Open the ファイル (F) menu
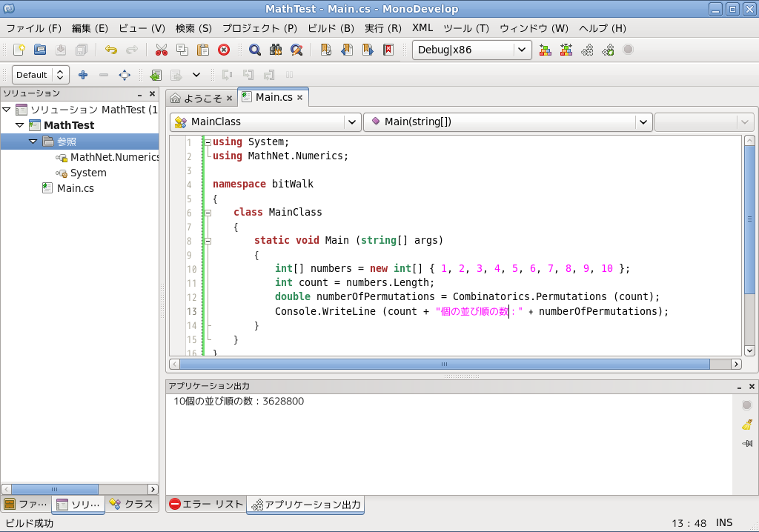This screenshot has height=532, width=759. click(x=34, y=28)
